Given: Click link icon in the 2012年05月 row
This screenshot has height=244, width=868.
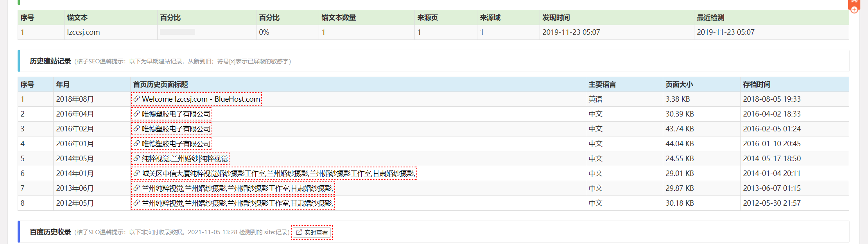Looking at the screenshot, I should pyautogui.click(x=136, y=203).
